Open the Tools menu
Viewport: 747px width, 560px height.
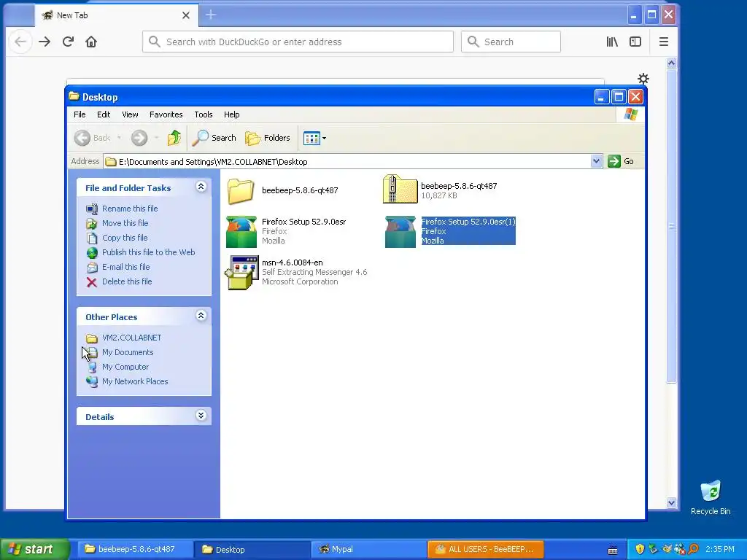click(x=204, y=114)
